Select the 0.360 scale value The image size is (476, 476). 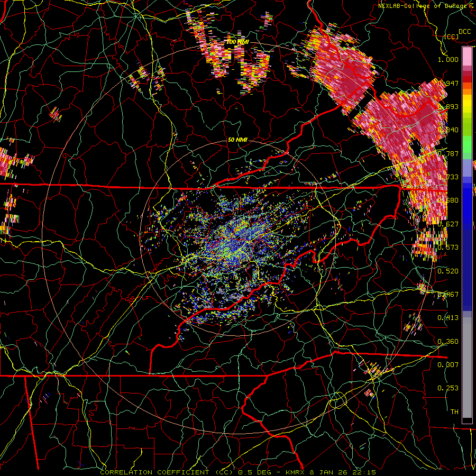[x=448, y=342]
